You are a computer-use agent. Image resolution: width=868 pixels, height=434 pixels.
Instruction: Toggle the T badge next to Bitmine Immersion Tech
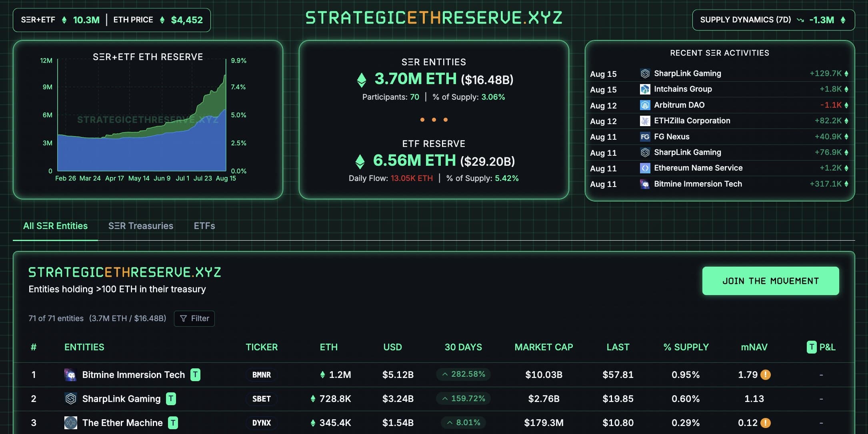pyautogui.click(x=195, y=375)
